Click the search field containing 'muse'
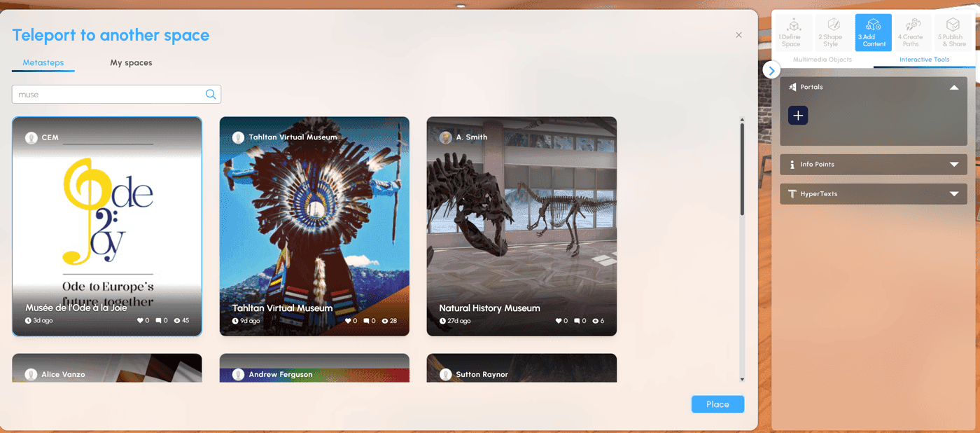Image resolution: width=980 pixels, height=433 pixels. [x=116, y=95]
